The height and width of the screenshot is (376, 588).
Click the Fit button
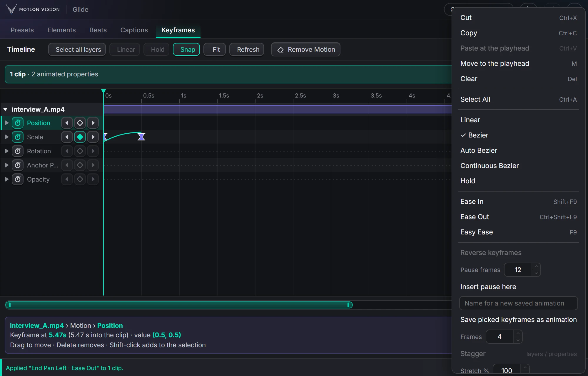coord(215,49)
